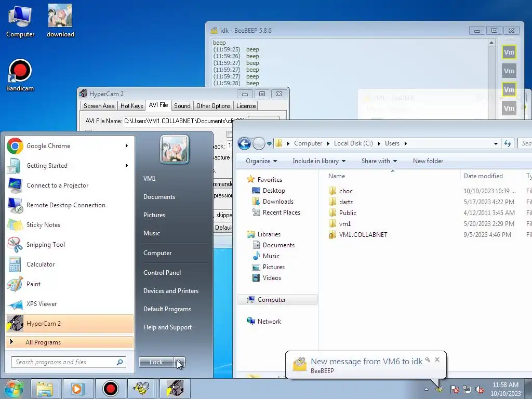Screen dimensions: 532x399
Task: Open XPS Viewer
Action: click(70, 303)
